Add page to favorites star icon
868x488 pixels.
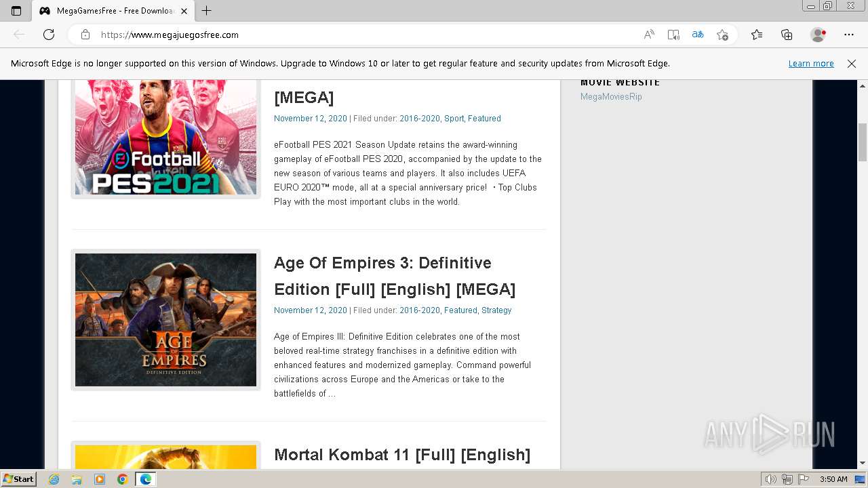[x=722, y=35]
